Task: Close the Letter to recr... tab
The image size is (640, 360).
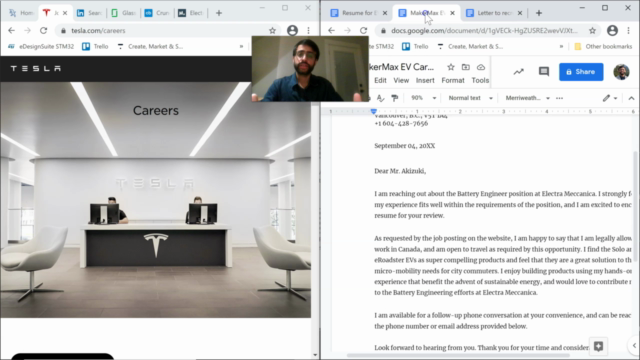Action: [520, 13]
